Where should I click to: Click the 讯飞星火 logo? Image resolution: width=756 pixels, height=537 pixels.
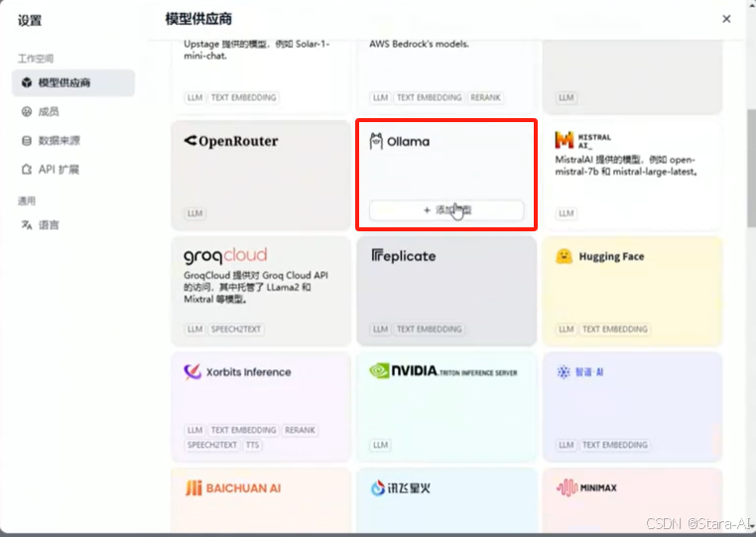pyautogui.click(x=400, y=487)
